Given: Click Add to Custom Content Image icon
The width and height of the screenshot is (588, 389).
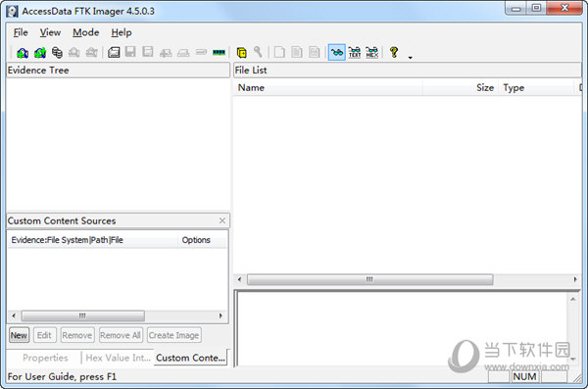Looking at the screenshot, I should click(166, 53).
